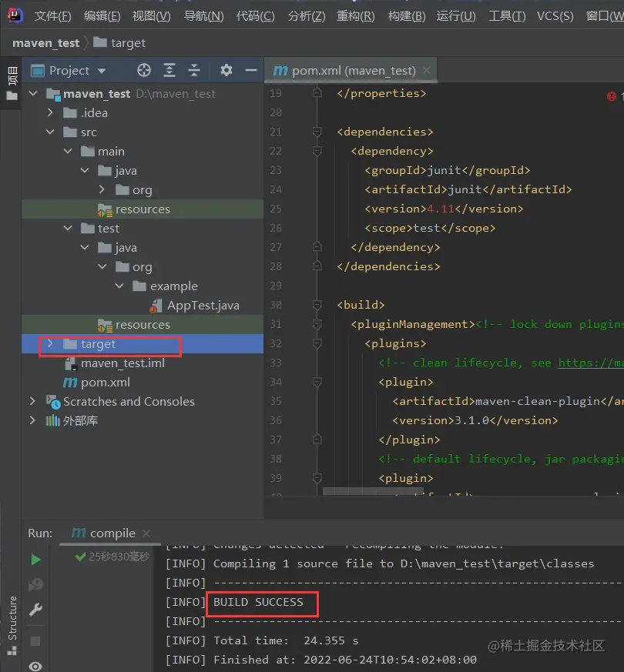Click the editor horizontal scrollbar
Image resolution: width=624 pixels, height=672 pixels.
pos(373,490)
